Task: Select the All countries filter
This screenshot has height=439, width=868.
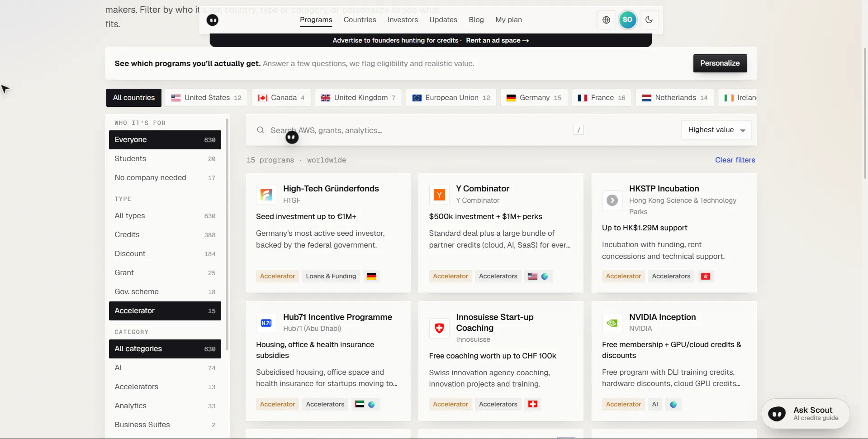Action: tap(134, 98)
